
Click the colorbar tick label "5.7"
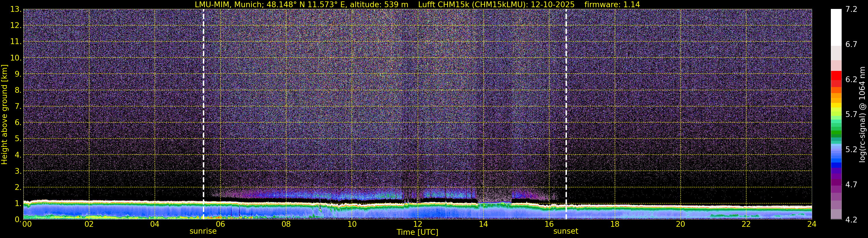tap(851, 115)
